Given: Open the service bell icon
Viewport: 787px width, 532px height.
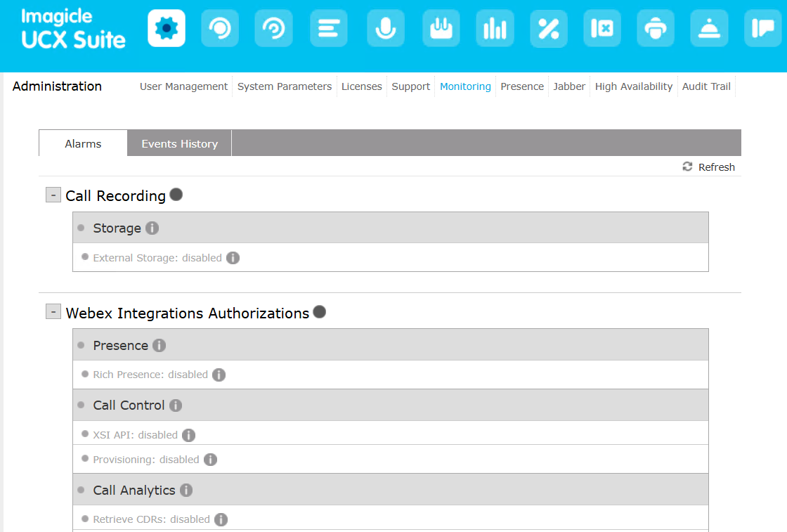Looking at the screenshot, I should [709, 29].
